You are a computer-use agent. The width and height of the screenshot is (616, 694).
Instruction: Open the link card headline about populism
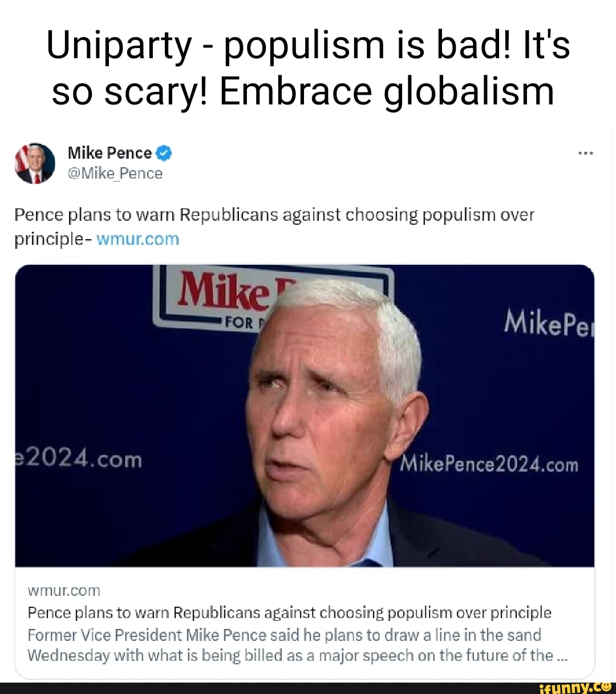click(289, 612)
